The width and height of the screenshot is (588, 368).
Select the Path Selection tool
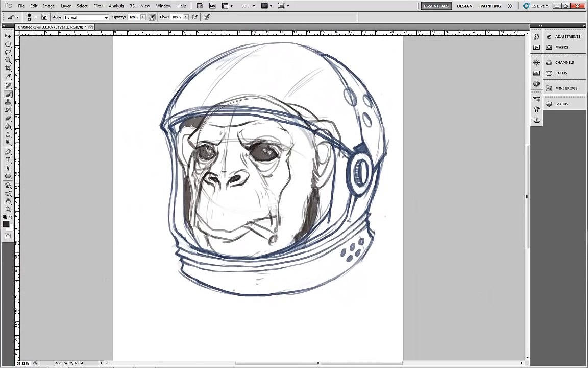[8, 168]
